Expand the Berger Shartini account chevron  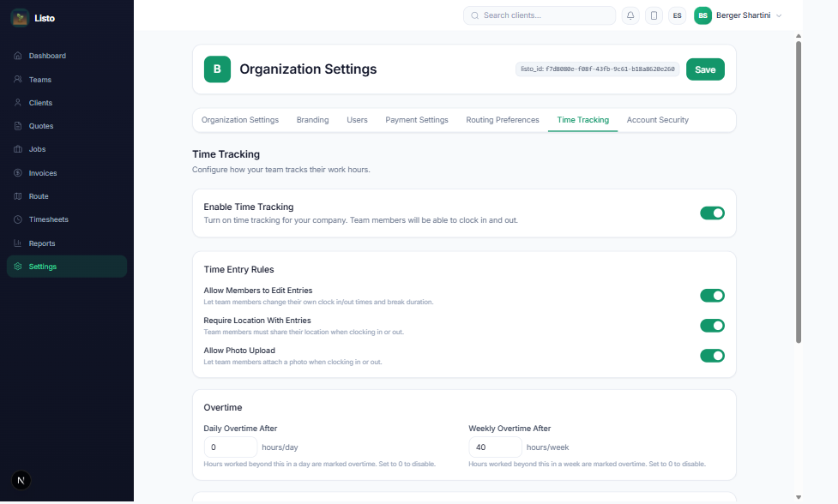[x=779, y=15]
